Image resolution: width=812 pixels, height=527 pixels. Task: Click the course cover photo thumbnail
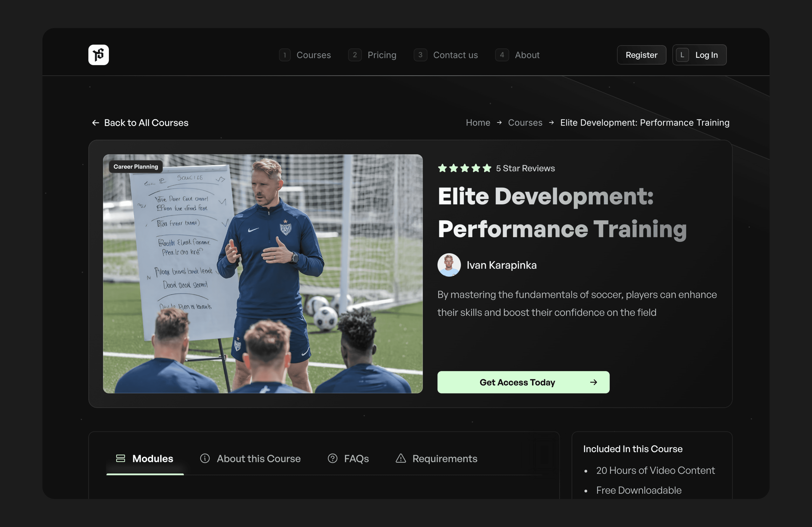click(x=263, y=274)
